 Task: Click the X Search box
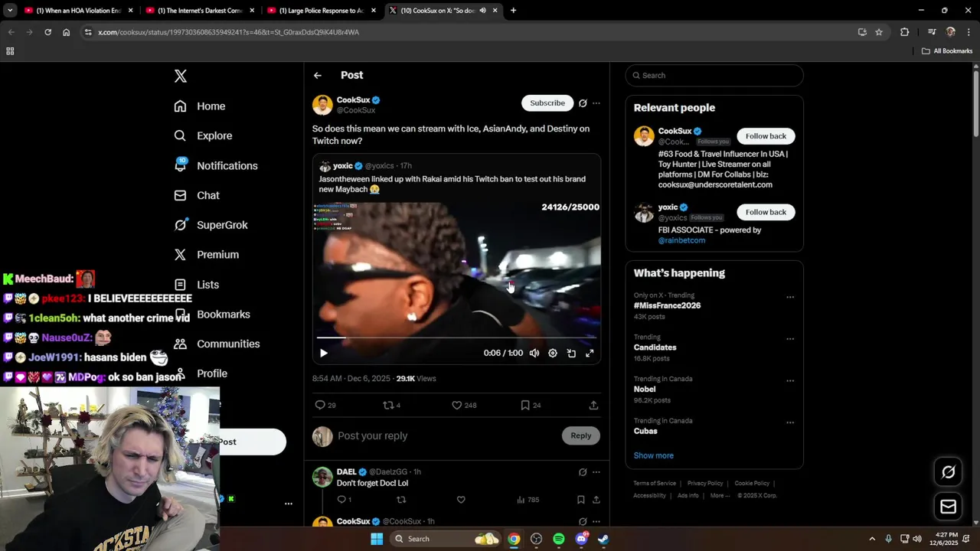(714, 75)
